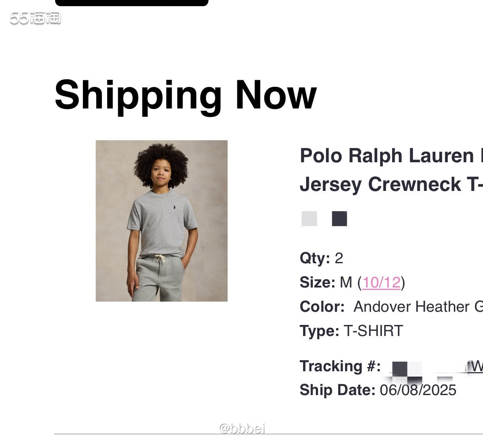Viewport: 483px width, 448px height.
Task: Click the polo pony logo on the shirt
Action: coord(174,207)
